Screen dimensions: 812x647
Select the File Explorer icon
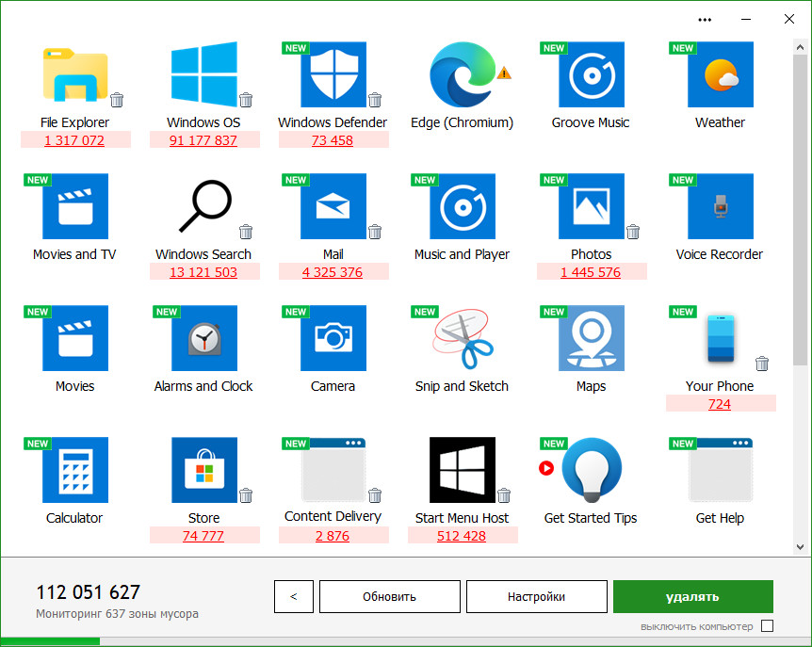click(x=74, y=75)
